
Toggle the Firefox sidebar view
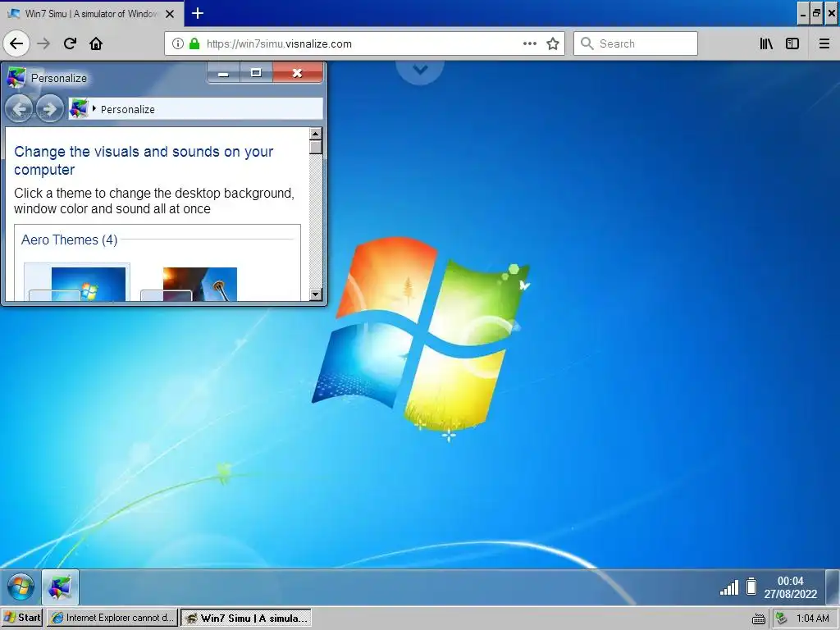pos(792,43)
